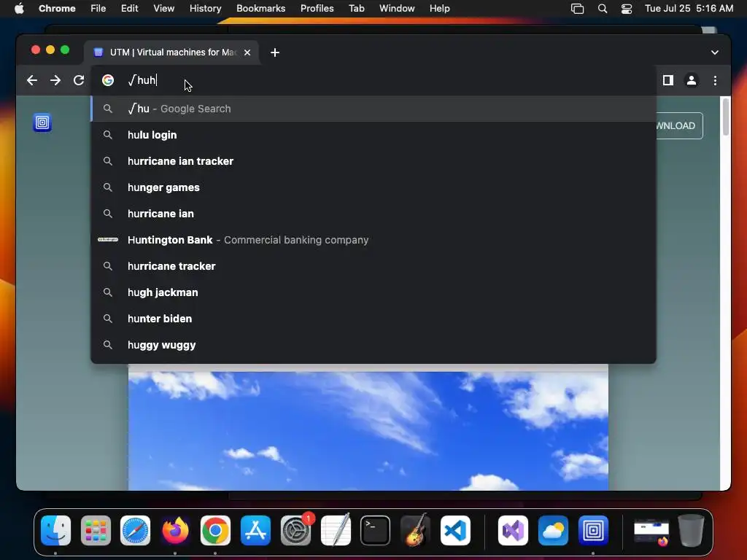747x560 pixels.
Task: Pick the 'hunger games' suggestion
Action: (373, 187)
